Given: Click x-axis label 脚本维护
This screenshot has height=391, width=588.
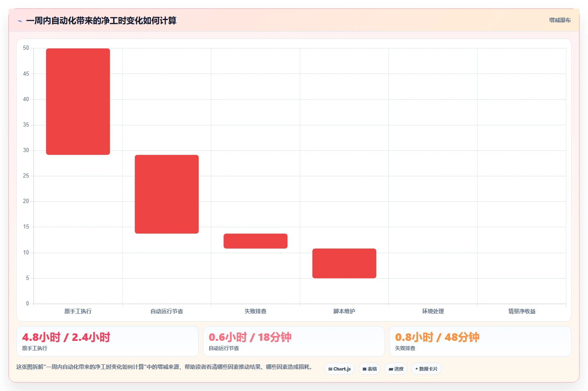Looking at the screenshot, I should (344, 311).
